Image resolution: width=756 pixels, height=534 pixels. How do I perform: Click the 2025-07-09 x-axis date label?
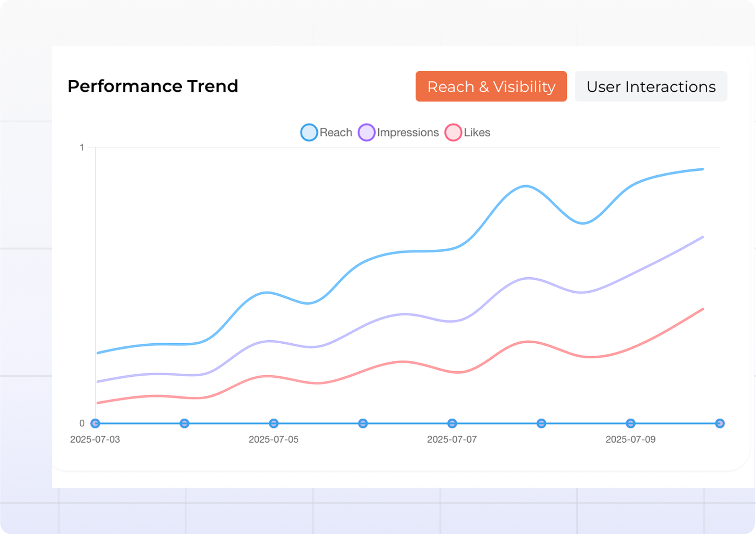(x=631, y=440)
